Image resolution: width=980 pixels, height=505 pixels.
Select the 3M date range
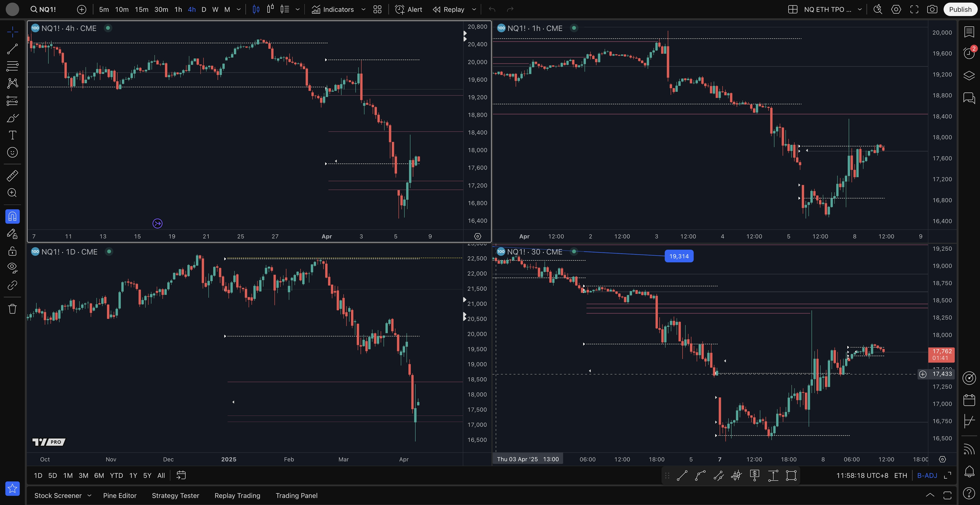point(83,475)
